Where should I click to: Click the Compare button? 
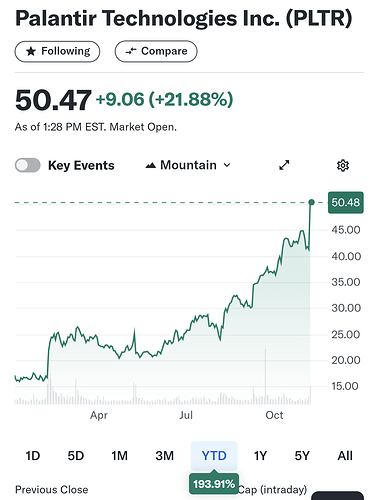[156, 51]
